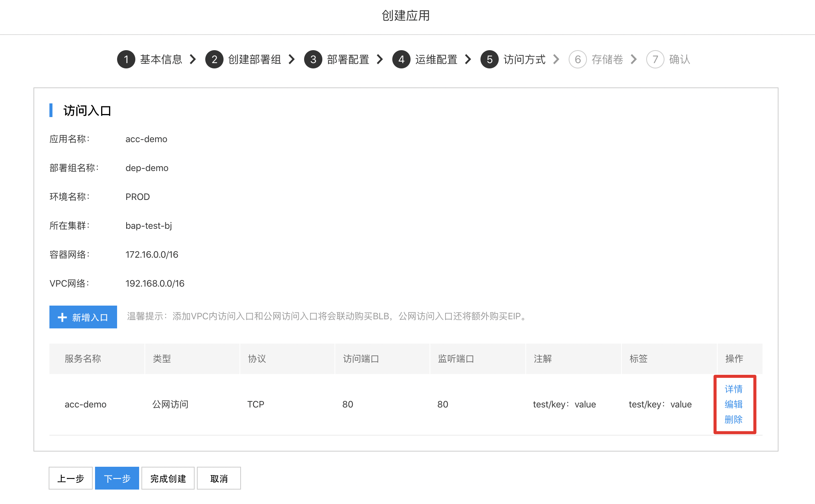Click step 4 circle for 运维配置
The image size is (815, 504).
[x=401, y=59]
